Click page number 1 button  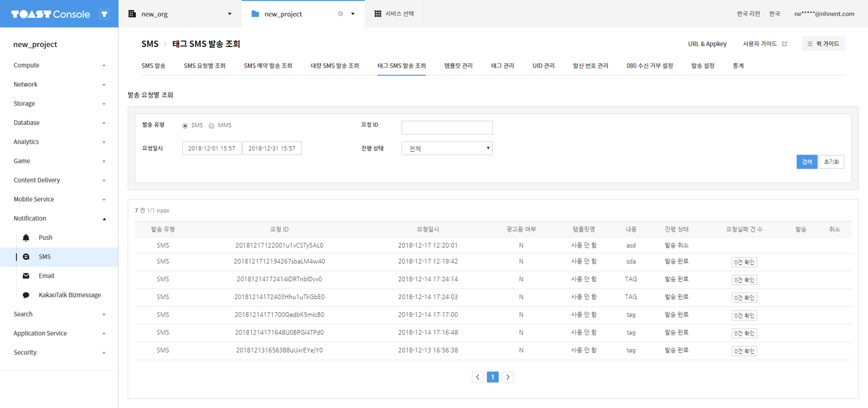click(493, 377)
